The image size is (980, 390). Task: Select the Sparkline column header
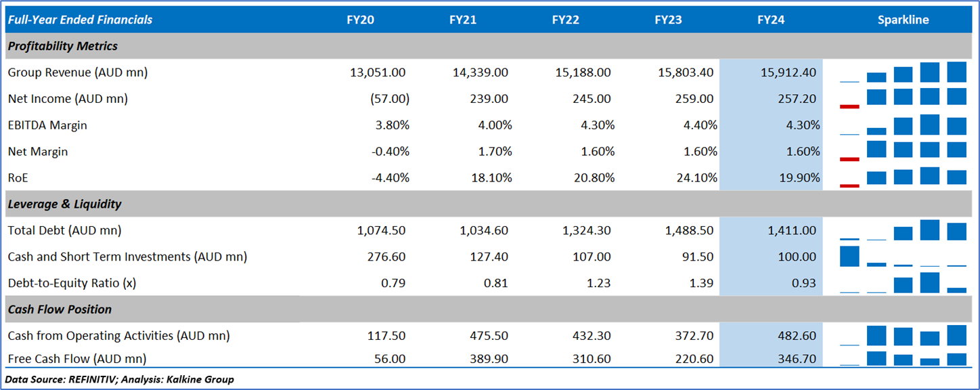pos(903,20)
